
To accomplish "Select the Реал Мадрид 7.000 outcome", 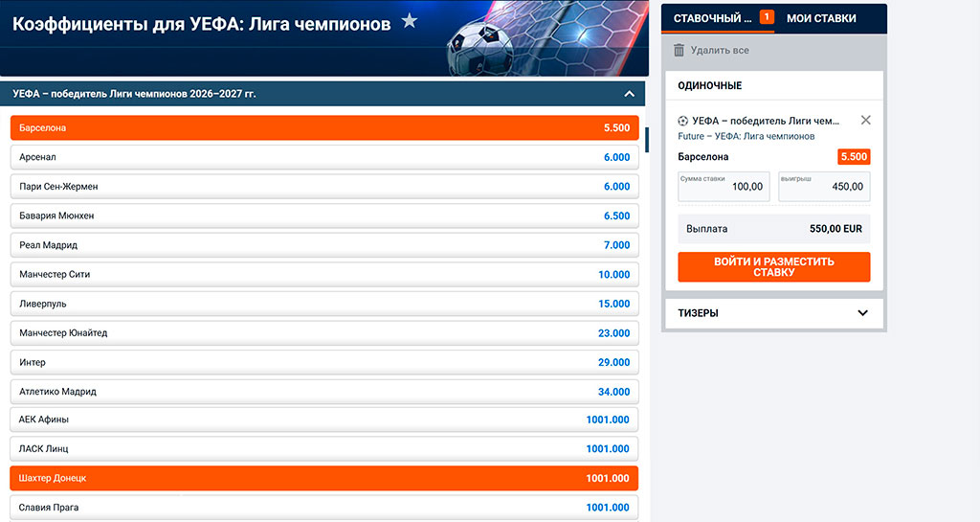I will tap(324, 245).
